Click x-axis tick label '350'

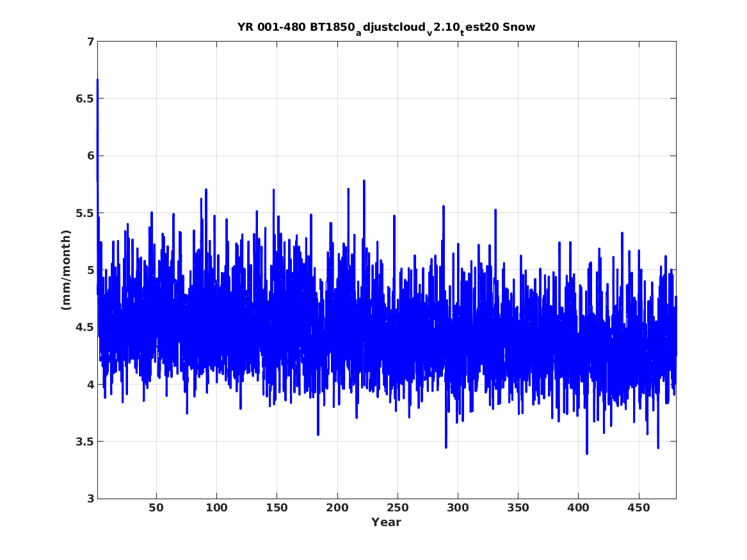coord(518,508)
